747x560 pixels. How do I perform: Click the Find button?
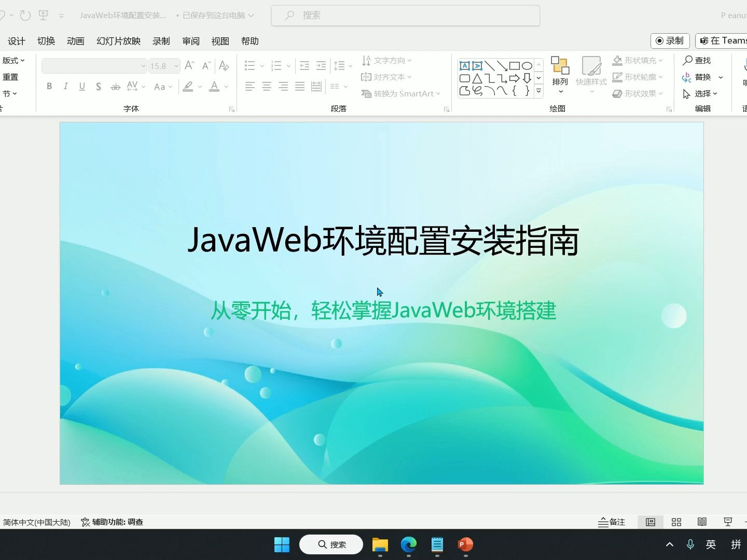point(697,61)
